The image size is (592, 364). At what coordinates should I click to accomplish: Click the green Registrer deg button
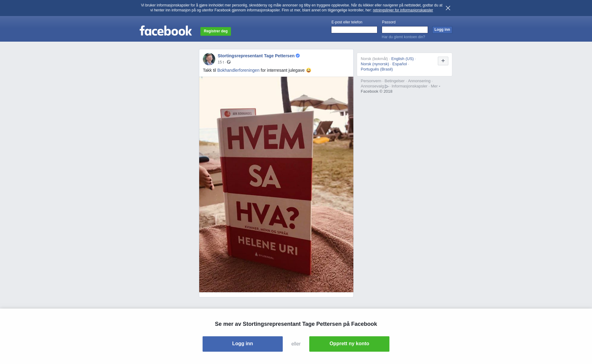click(x=216, y=31)
